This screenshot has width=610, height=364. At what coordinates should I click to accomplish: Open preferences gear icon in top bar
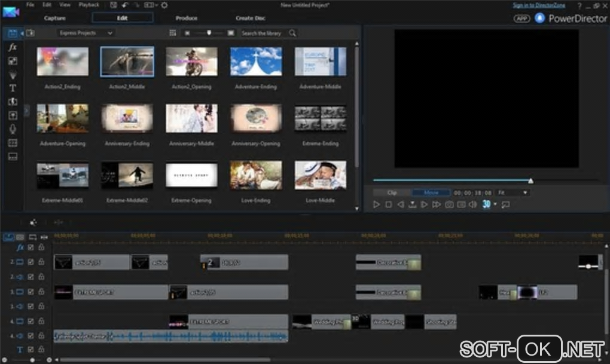[x=164, y=5]
